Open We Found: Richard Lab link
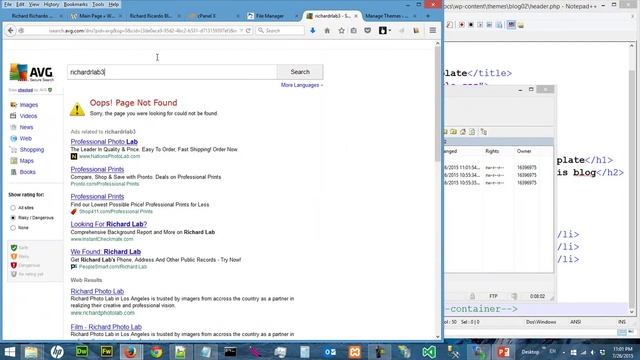The width and height of the screenshot is (640, 360). tap(106, 252)
